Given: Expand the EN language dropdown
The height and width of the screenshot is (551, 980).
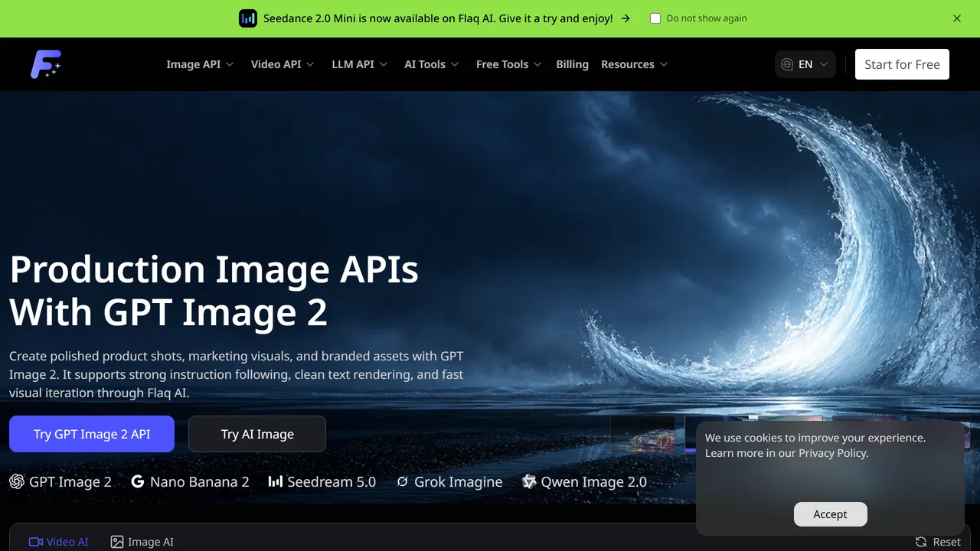Looking at the screenshot, I should tap(805, 64).
